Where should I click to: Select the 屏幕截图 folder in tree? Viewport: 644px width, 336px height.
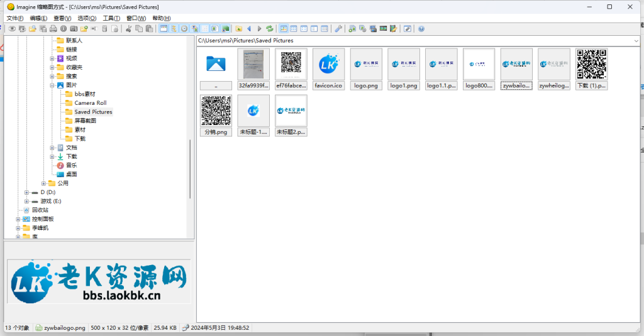tap(86, 121)
